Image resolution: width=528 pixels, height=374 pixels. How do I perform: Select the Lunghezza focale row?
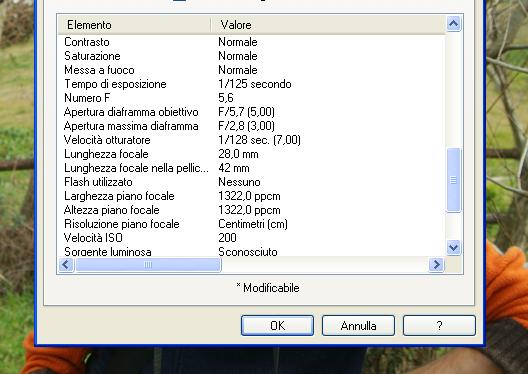(252, 154)
